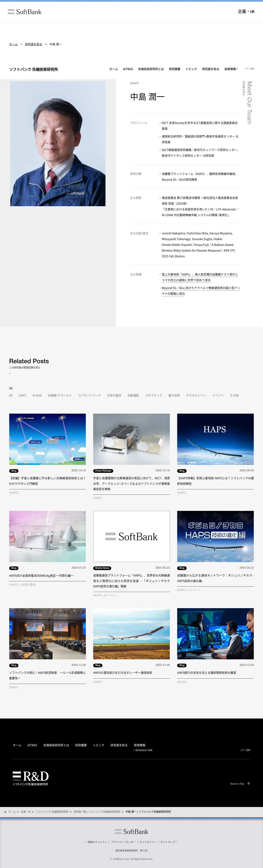This screenshot has width=263, height=868.
Task: Click the SoftBank R&D footer logo
Action: click(x=31, y=779)
